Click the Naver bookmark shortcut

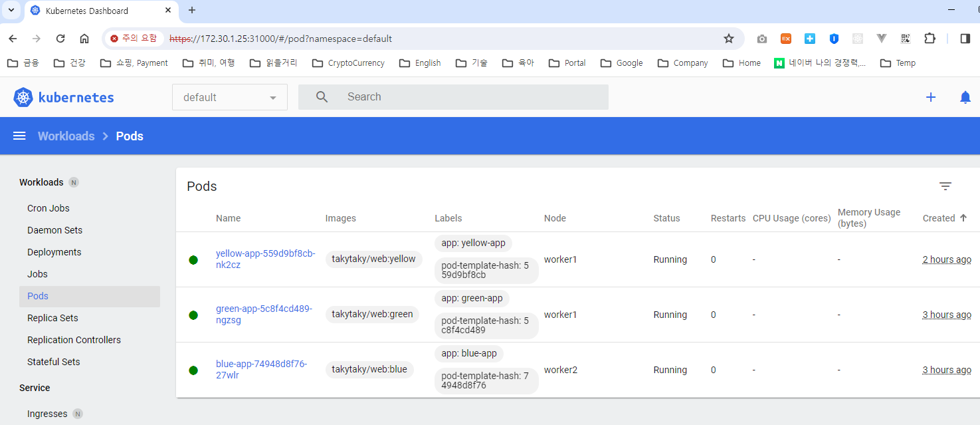click(820, 63)
